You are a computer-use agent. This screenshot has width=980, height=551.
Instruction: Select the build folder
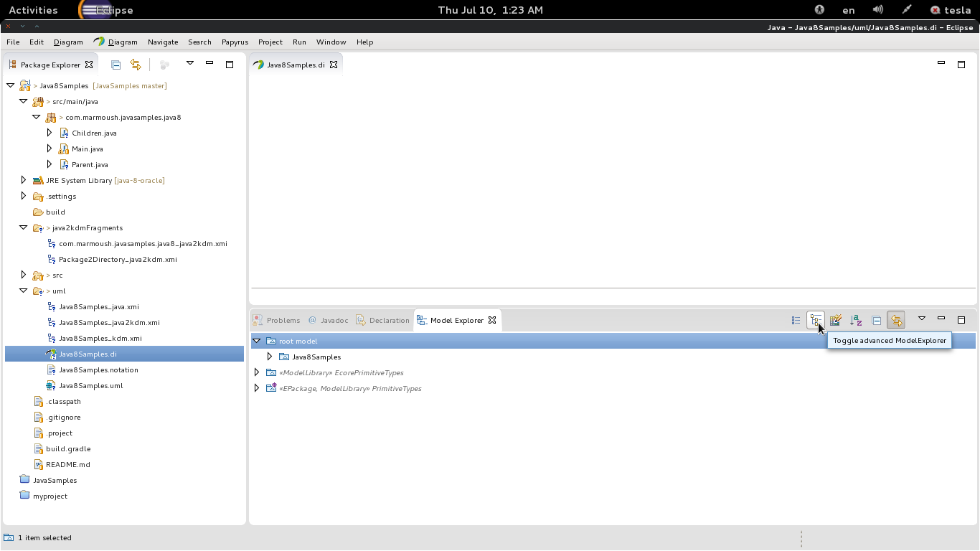(55, 212)
